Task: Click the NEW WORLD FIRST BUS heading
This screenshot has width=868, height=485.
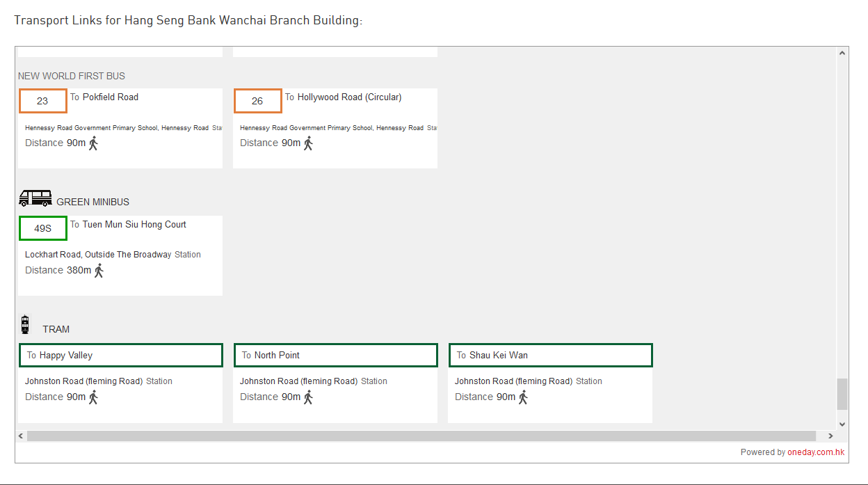Action: 72,76
